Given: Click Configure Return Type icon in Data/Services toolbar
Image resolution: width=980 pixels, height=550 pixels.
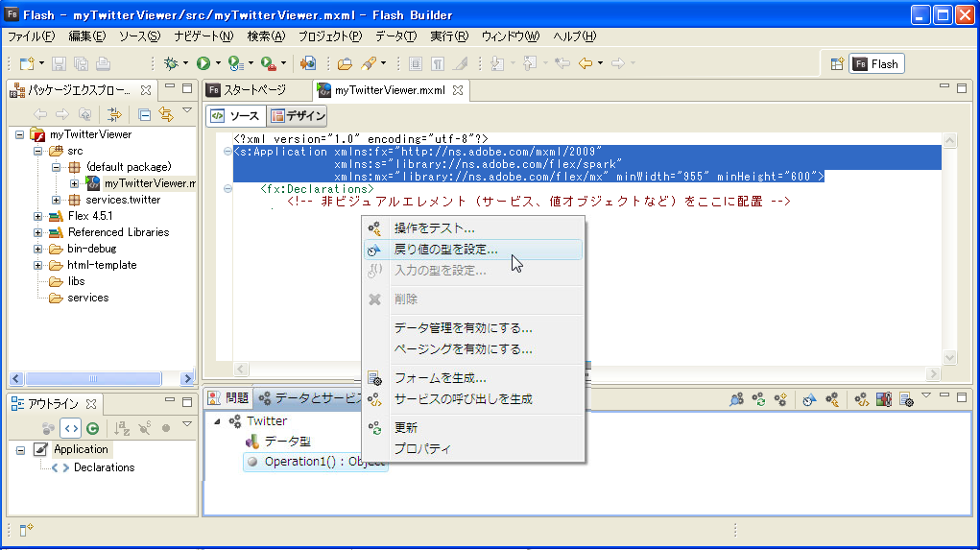Looking at the screenshot, I should click(x=809, y=399).
